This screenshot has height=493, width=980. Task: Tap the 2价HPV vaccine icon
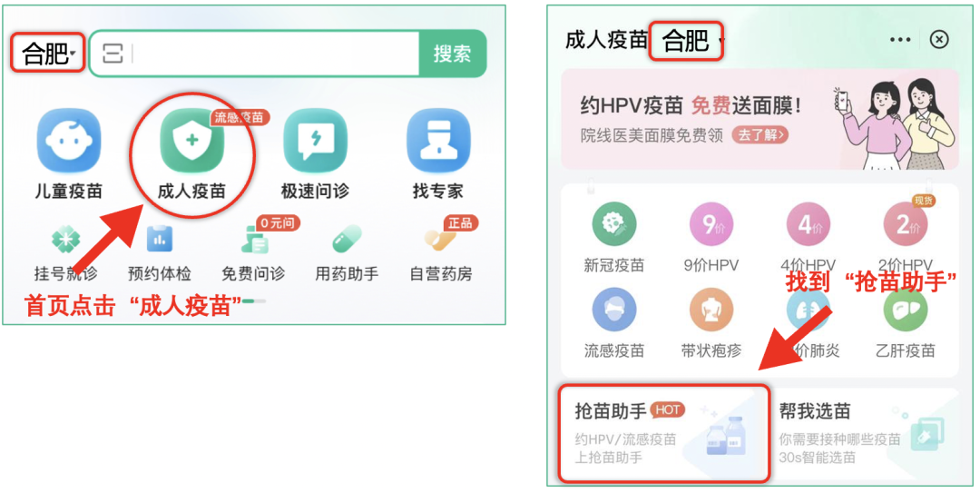coord(906,224)
